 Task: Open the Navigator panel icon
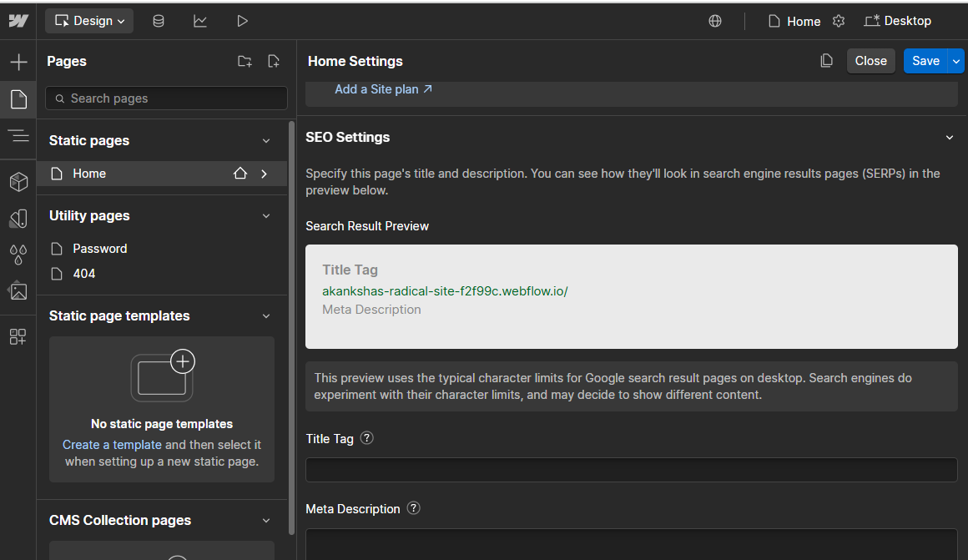(18, 136)
